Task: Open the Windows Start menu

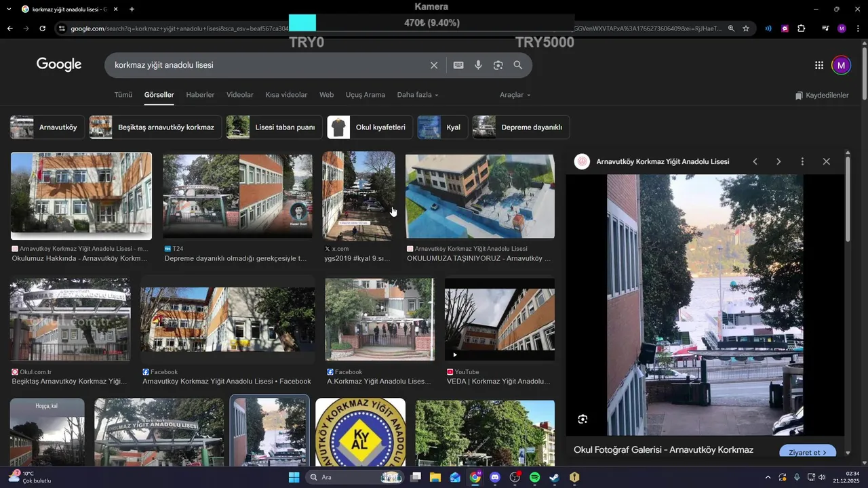Action: 294,477
